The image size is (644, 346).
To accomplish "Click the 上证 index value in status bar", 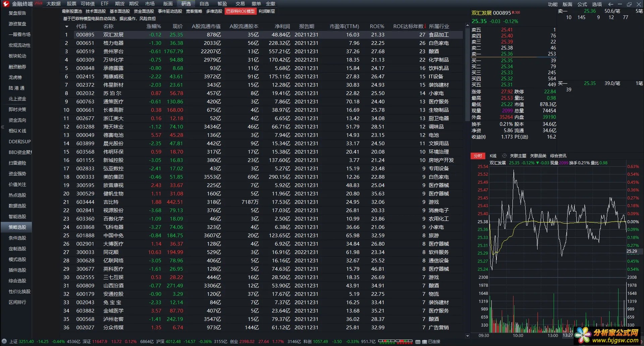I will click(26, 342).
